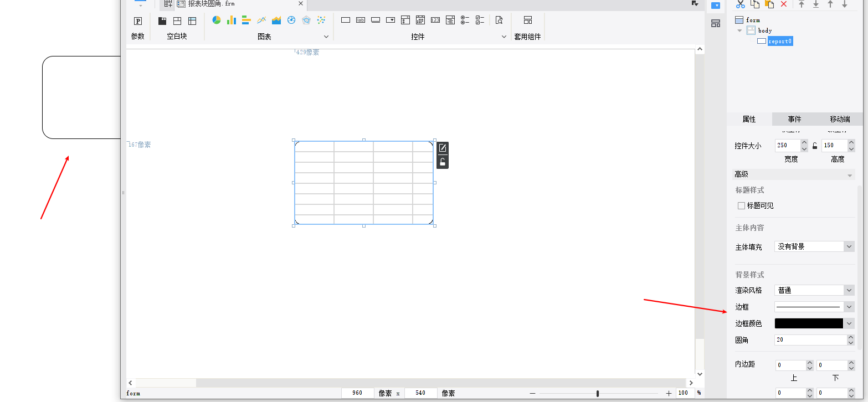
Task: Add a date calendar widget
Action: pos(420,20)
